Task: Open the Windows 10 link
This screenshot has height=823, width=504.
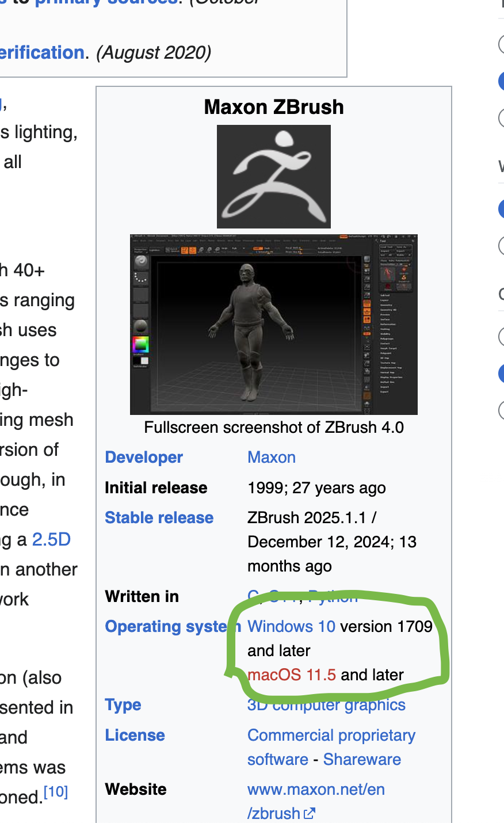Action: (291, 626)
